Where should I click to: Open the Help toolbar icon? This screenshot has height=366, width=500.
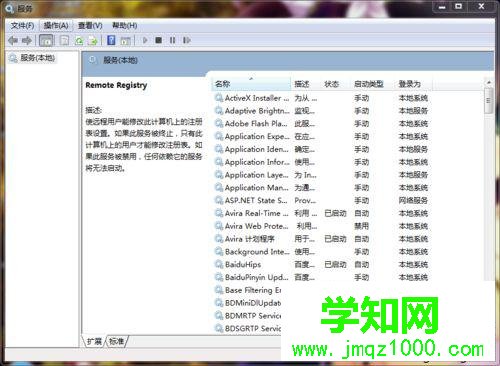click(x=111, y=41)
